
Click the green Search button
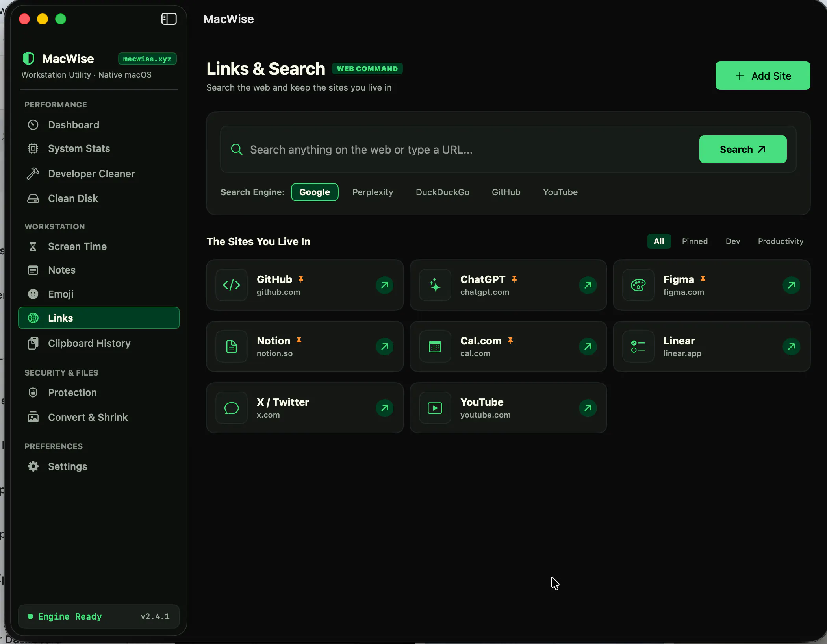tap(743, 149)
